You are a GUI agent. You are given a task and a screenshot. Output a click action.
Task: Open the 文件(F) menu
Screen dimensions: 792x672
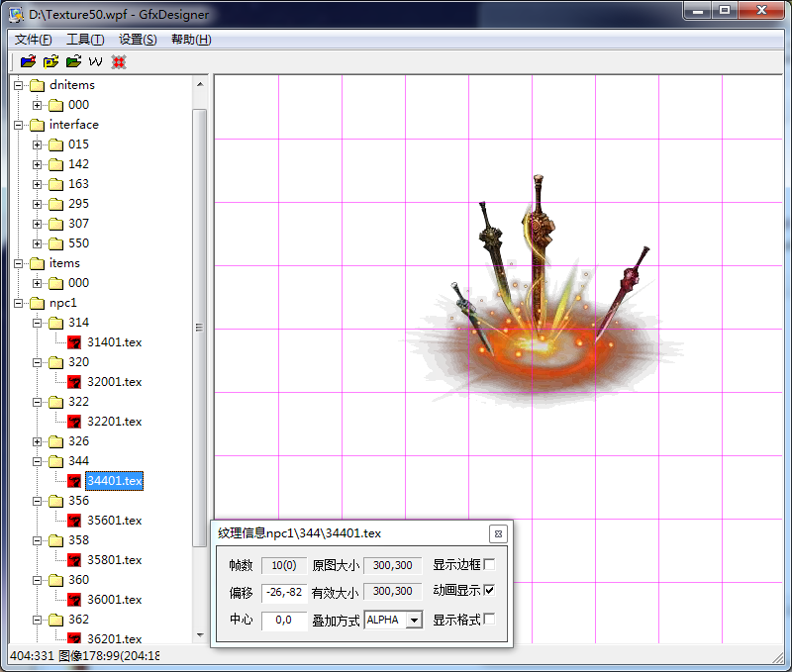(33, 40)
